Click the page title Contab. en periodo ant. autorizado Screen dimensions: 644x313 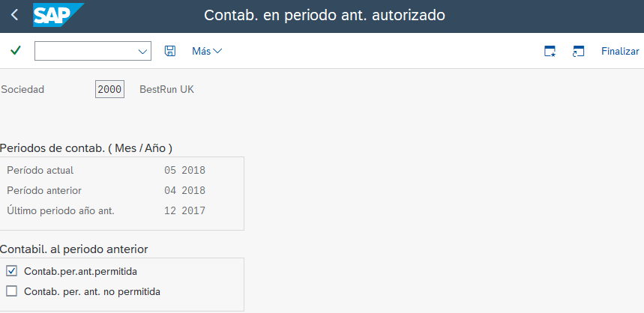[x=324, y=15]
